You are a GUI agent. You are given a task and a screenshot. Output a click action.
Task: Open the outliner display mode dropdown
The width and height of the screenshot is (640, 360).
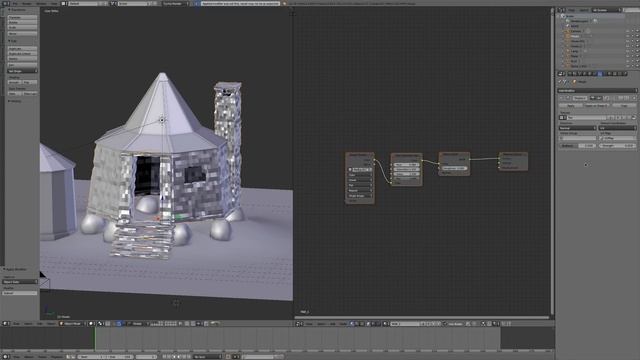coord(607,10)
